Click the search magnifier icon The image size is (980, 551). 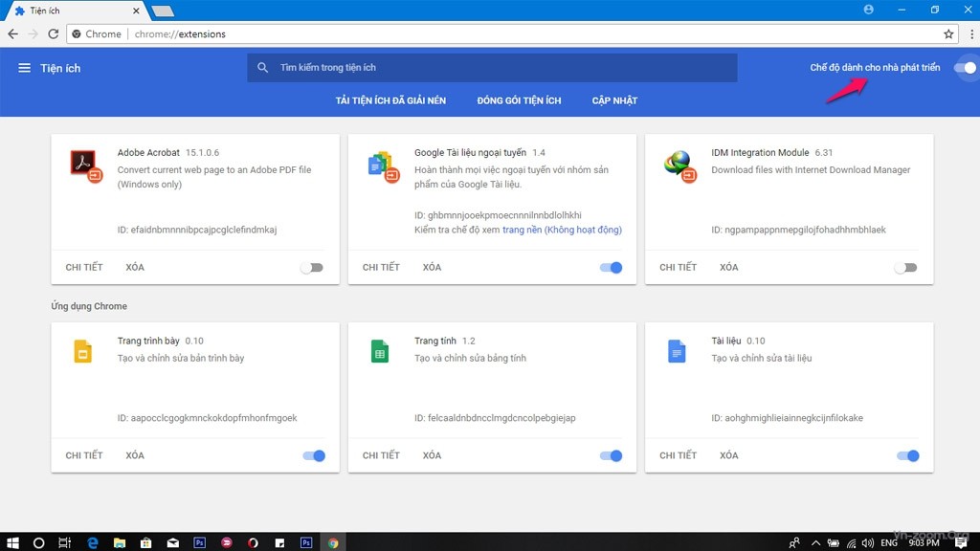[x=262, y=68]
